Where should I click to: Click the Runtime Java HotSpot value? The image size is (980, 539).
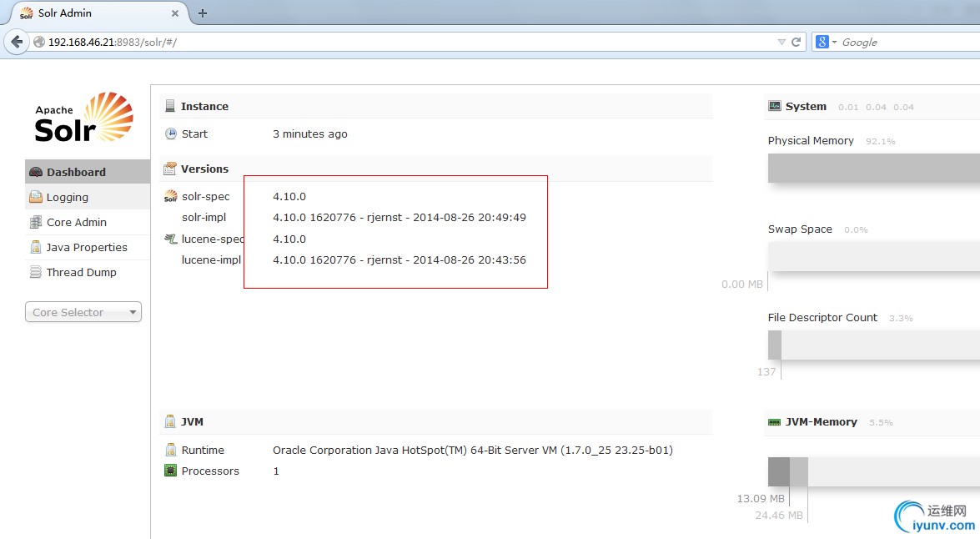pyautogui.click(x=473, y=450)
